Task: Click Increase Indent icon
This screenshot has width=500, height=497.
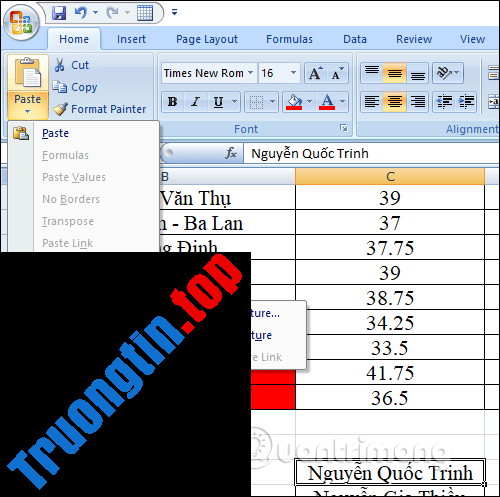Action: [x=466, y=102]
